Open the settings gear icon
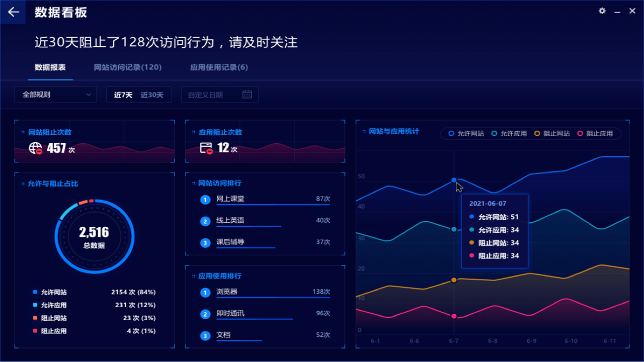The image size is (644, 362). click(x=602, y=11)
